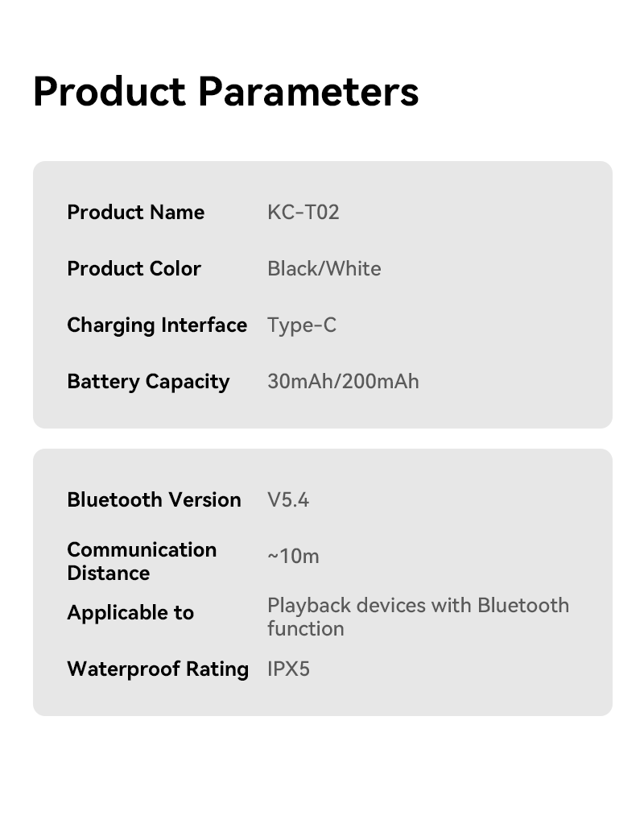This screenshot has width=644, height=820.
Task: Click the word "White" in the color value
Action: coord(353,269)
